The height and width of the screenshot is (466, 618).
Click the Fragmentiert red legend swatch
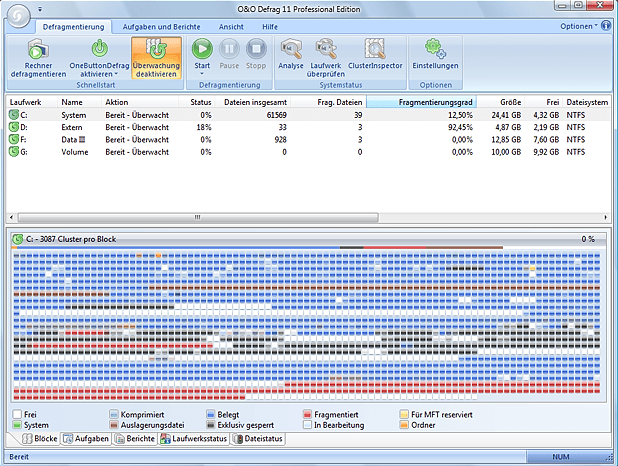(x=307, y=414)
